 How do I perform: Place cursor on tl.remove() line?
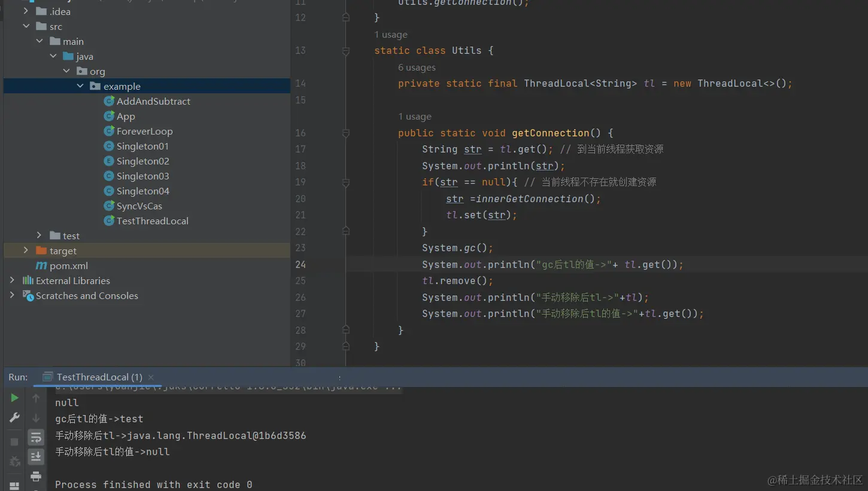coord(457,280)
